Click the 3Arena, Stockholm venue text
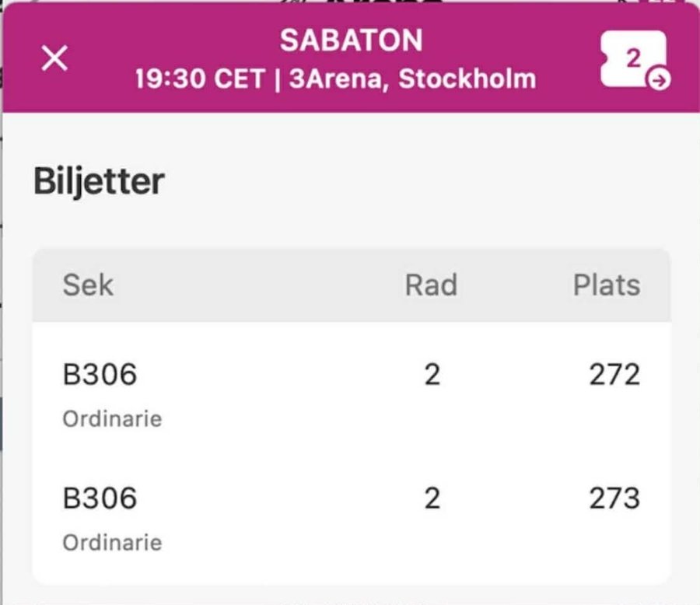This screenshot has height=605, width=700. pos(412,79)
